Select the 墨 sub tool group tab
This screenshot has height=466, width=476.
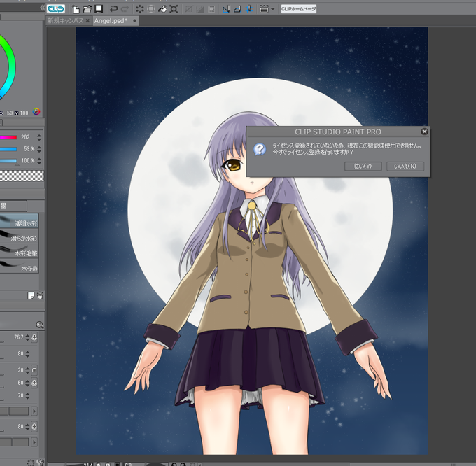[13, 206]
